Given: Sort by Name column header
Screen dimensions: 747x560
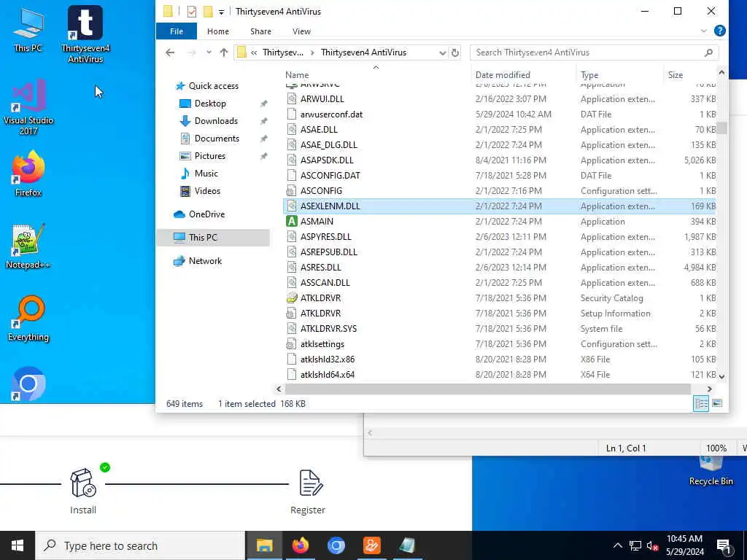Looking at the screenshot, I should [297, 75].
